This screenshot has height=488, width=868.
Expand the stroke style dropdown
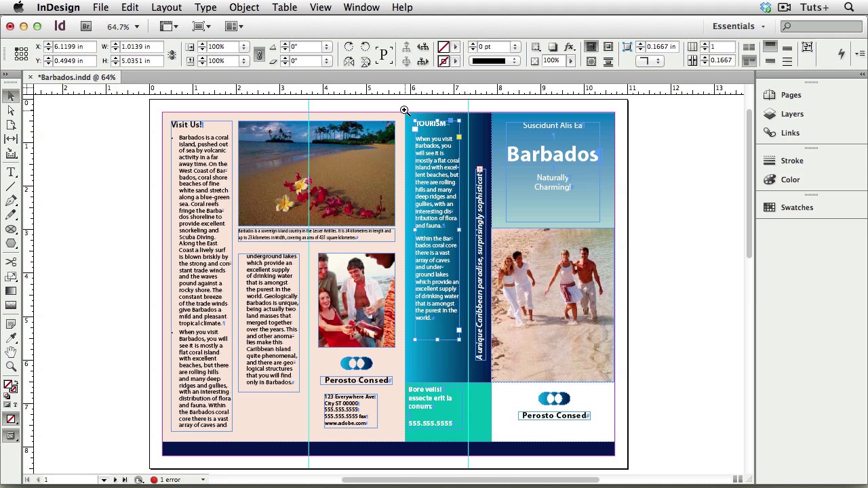514,61
